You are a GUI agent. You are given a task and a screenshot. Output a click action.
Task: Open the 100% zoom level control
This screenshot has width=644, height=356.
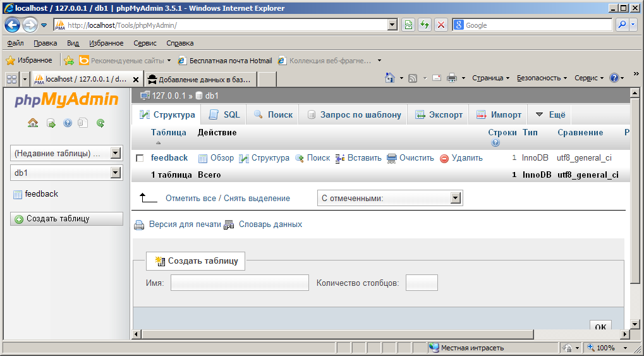[x=606, y=348]
